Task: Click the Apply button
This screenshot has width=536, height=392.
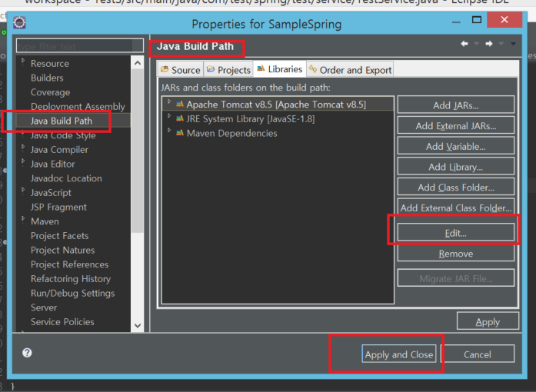Action: (488, 321)
